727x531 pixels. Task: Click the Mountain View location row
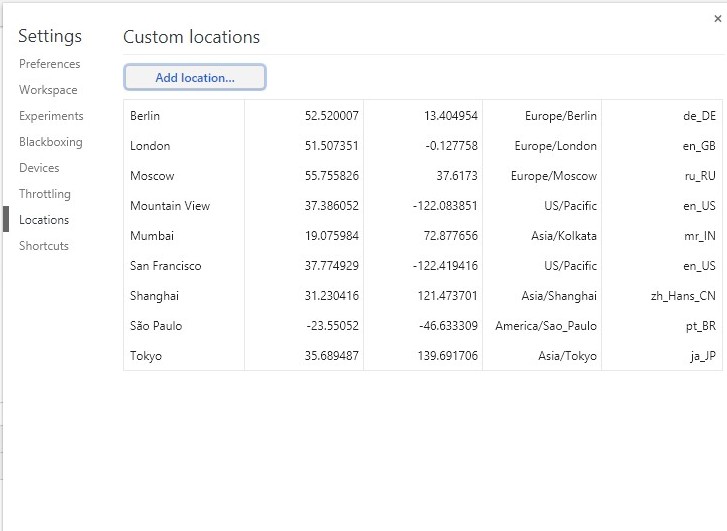tap(170, 206)
